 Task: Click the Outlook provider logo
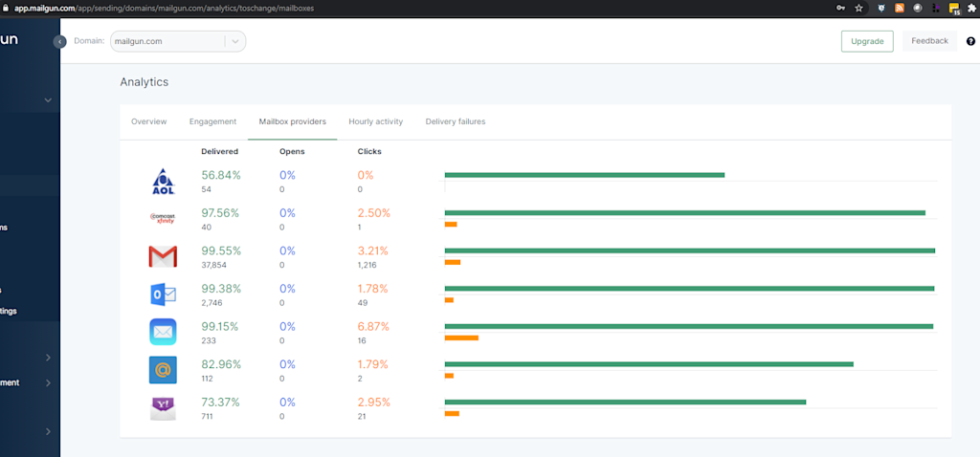click(163, 294)
